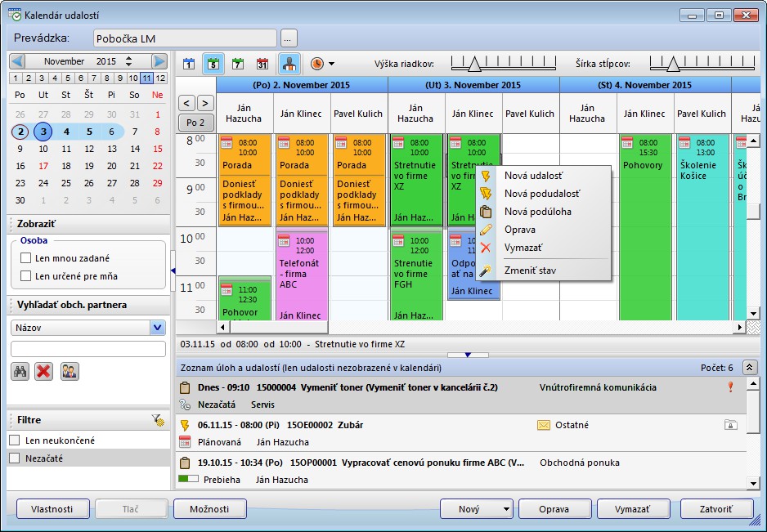Image resolution: width=767 pixels, height=532 pixels.
Task: Click the business partner search text field
Action: click(x=88, y=349)
